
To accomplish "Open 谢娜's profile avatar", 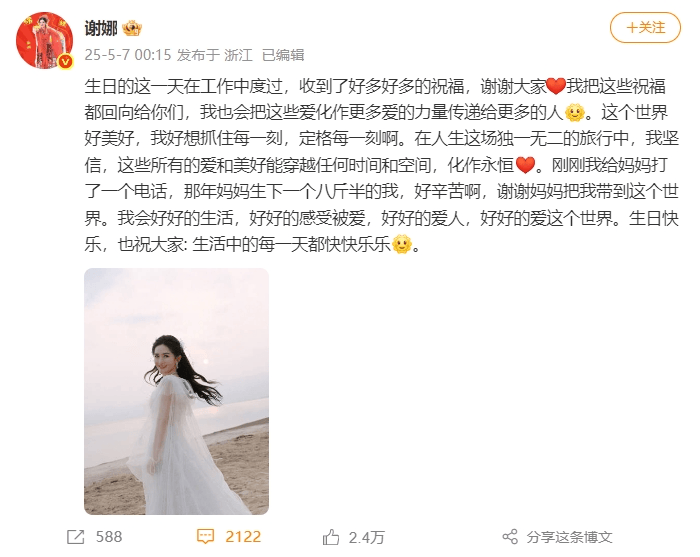I will (44, 41).
